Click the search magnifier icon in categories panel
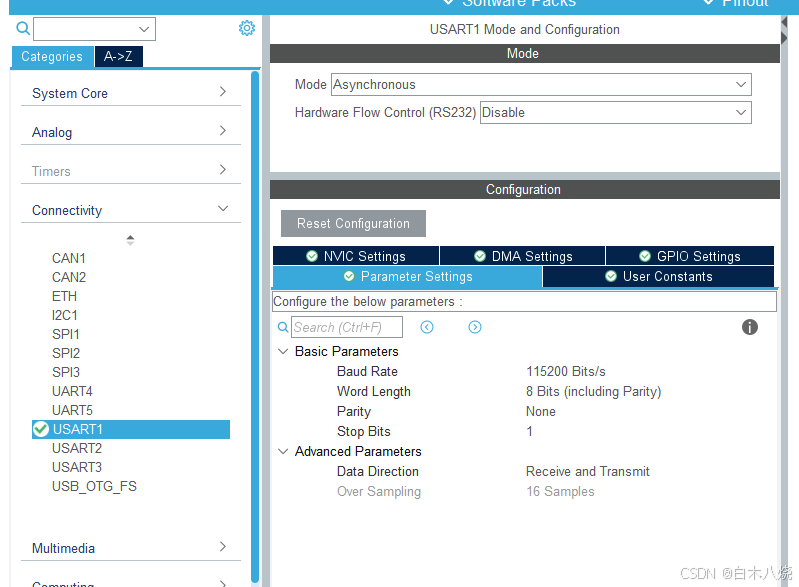Screen dimensions: 799x587 click(x=23, y=29)
